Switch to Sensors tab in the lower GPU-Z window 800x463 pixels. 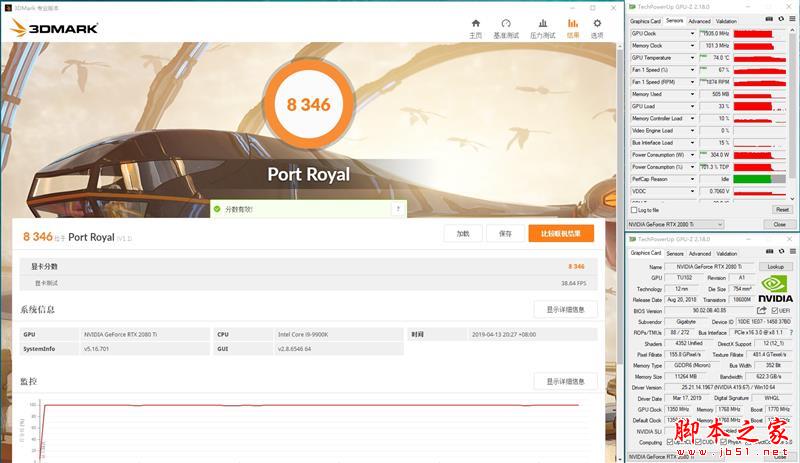[x=674, y=253]
